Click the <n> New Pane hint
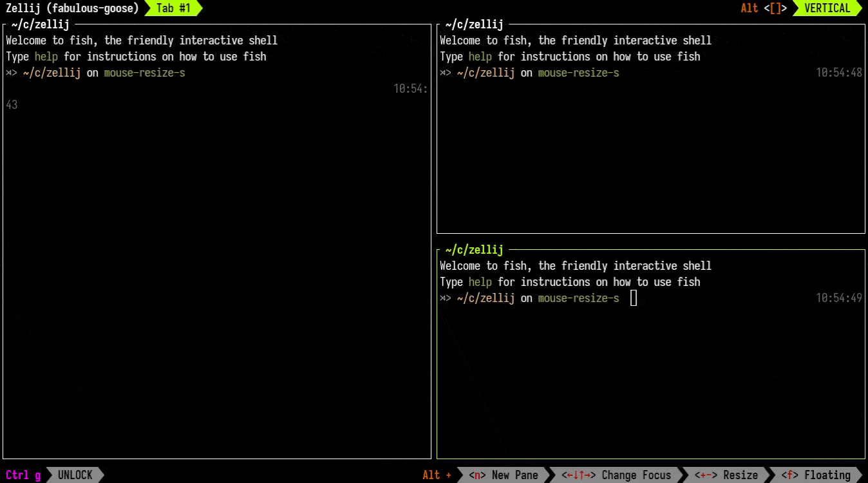Screen dimensions: 868x483 (505, 475)
